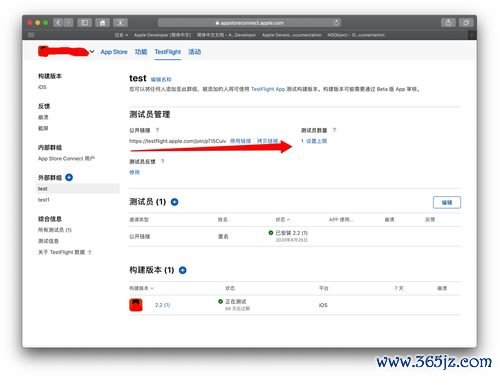Click the public link URL text
This screenshot has width=499, height=377.
tap(177, 141)
